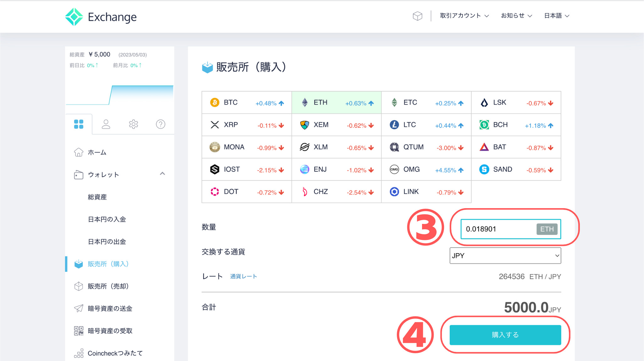Viewport: 644px width, 361px height.
Task: Click the 販売所（売却）cube icon
Action: 79,286
